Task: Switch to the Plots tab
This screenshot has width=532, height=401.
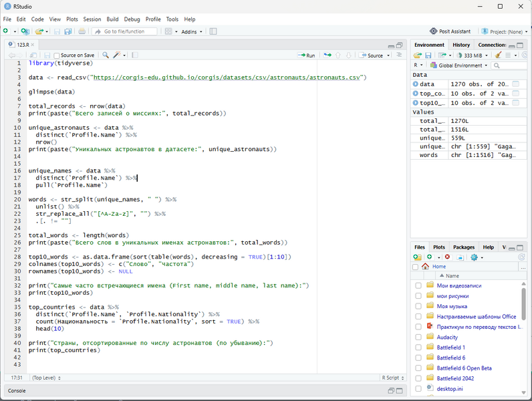Action: click(x=438, y=247)
